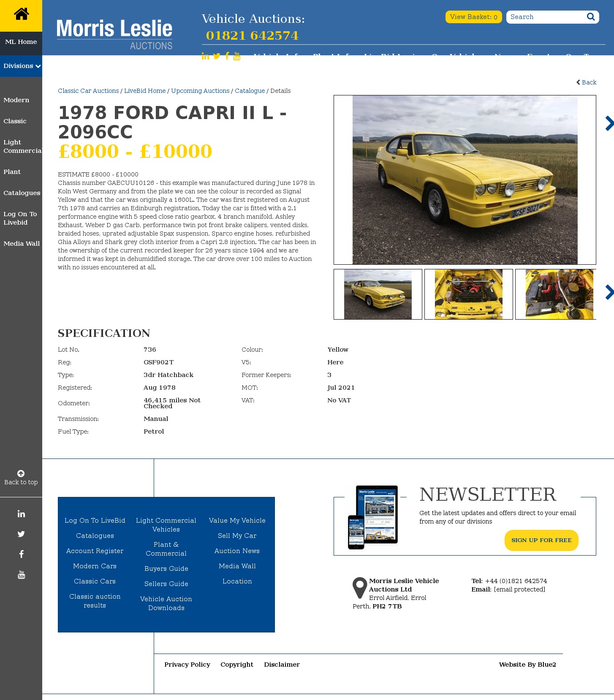Click the sidebar Twitter icon
This screenshot has width=614, height=700.
pos(21,534)
